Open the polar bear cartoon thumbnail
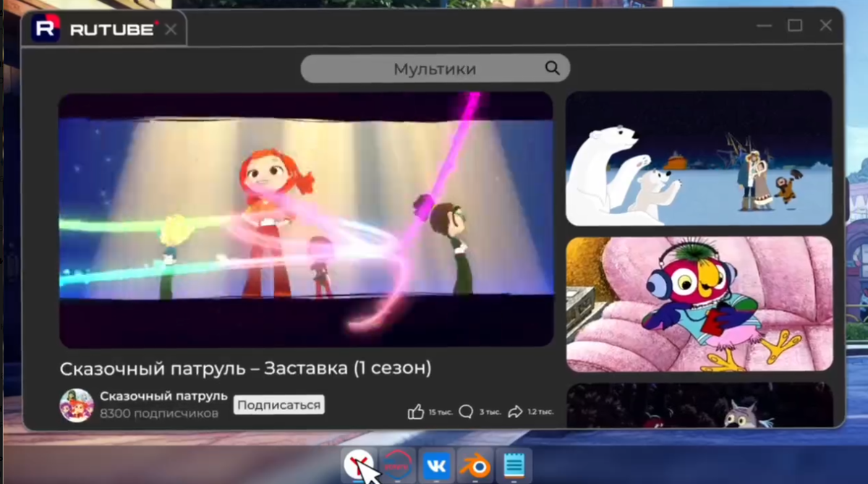Viewport: 868px width, 484px height. 699,158
